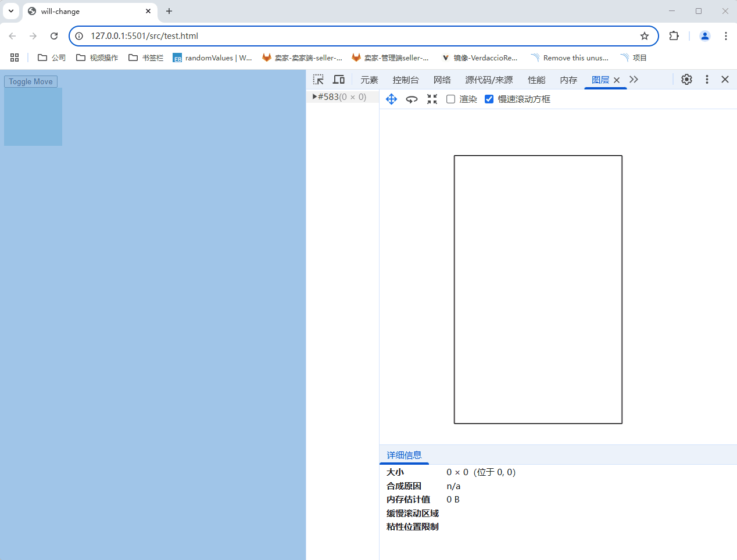This screenshot has width=737, height=560.
Task: Focus the address bar URL
Action: [144, 36]
